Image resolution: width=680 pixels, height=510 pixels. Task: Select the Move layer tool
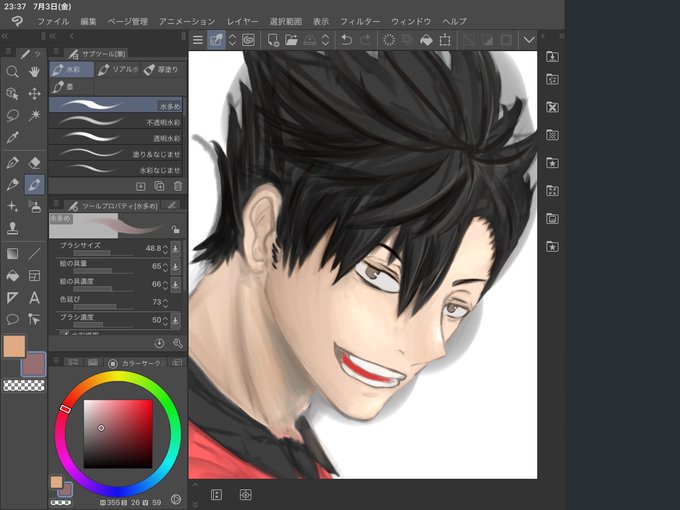pos(34,94)
